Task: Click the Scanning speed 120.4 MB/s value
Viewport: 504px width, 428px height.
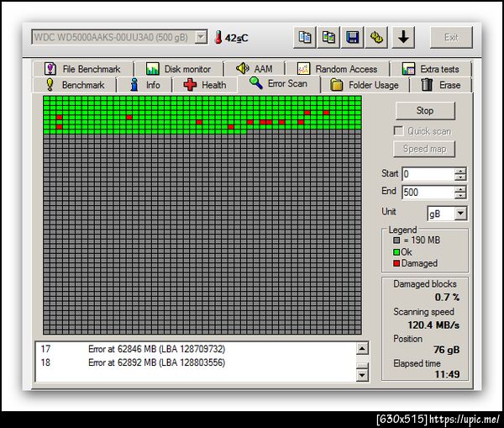Action: click(433, 325)
